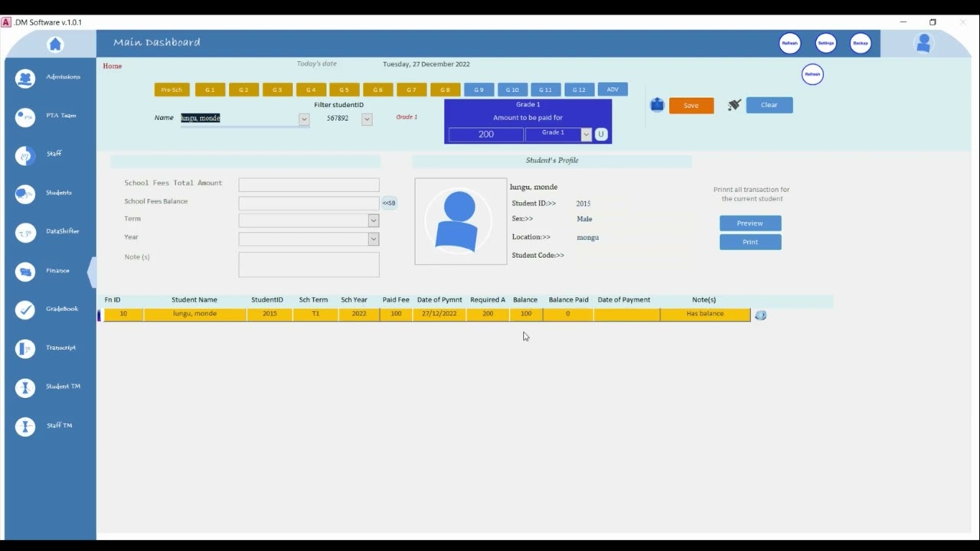Click the student profile photo placeholder
980x551 pixels.
click(x=461, y=221)
